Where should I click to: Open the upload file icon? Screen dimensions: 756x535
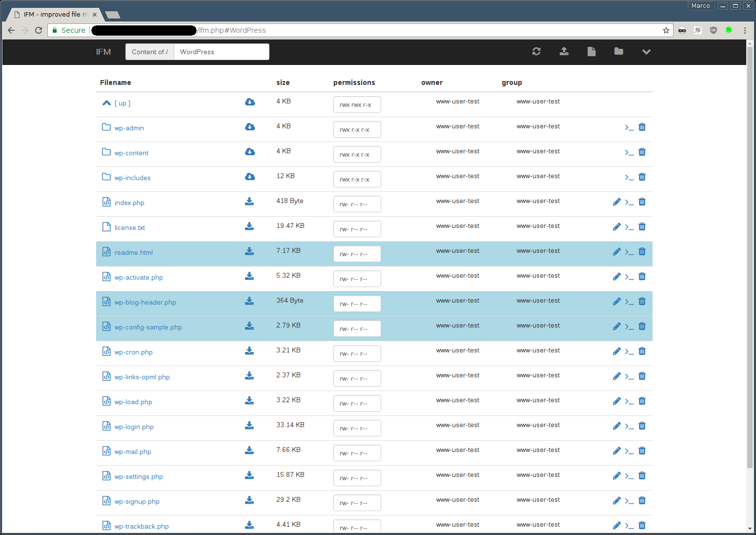click(x=564, y=51)
